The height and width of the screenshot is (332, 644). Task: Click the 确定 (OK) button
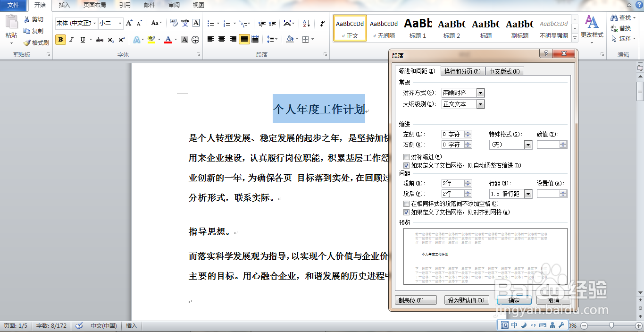(514, 300)
